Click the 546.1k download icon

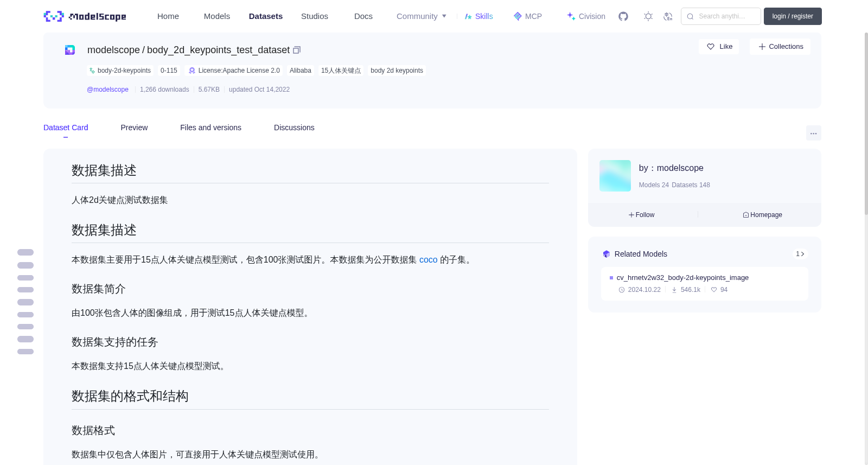674,290
